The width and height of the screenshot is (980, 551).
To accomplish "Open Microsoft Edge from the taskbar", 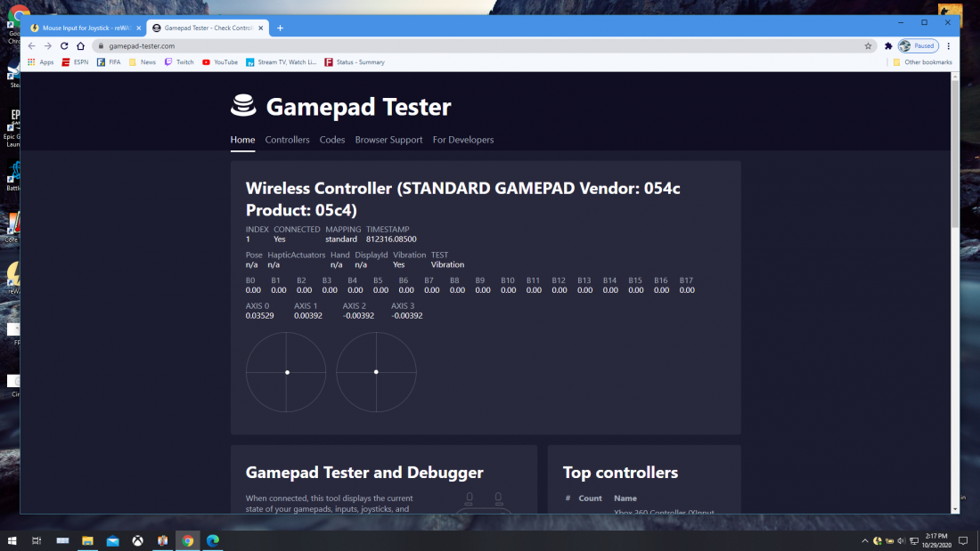I will [213, 540].
